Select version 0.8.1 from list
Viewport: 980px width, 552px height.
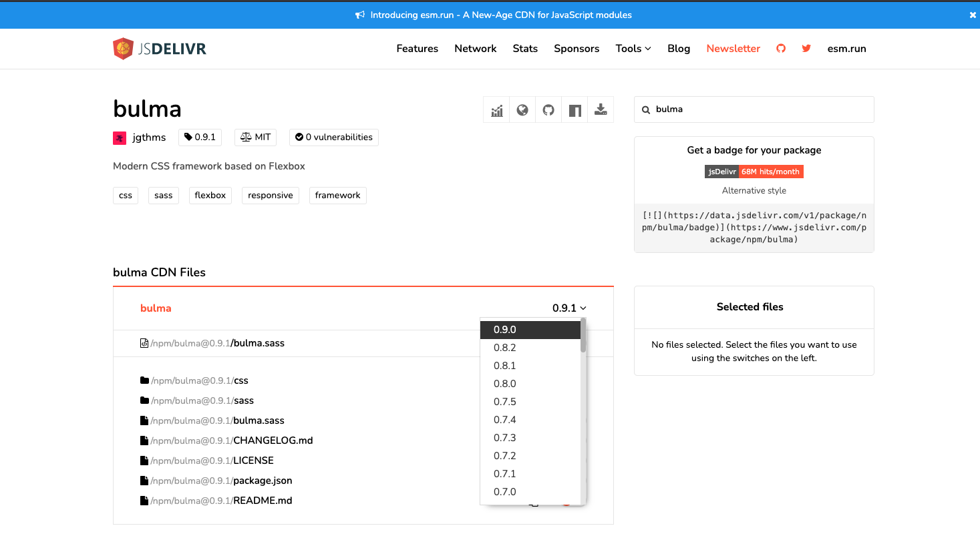[530, 366]
